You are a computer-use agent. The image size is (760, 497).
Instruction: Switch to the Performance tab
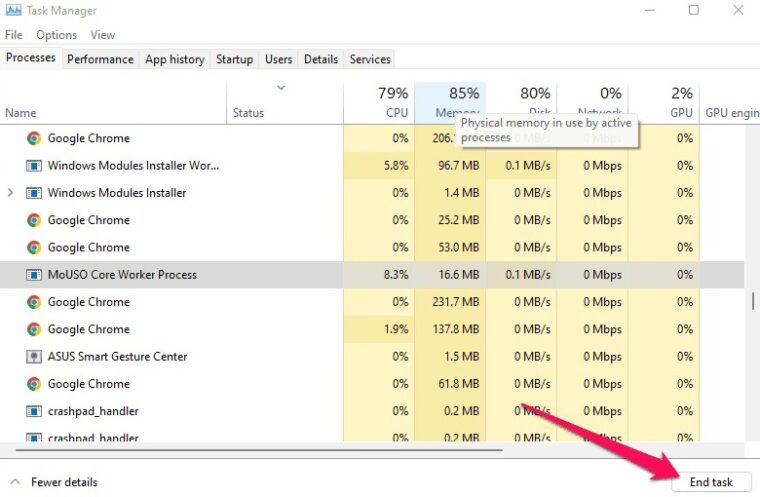100,59
